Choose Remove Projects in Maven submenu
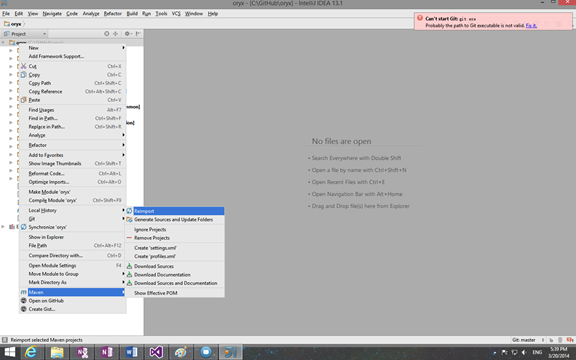576x360 pixels. tap(175, 238)
